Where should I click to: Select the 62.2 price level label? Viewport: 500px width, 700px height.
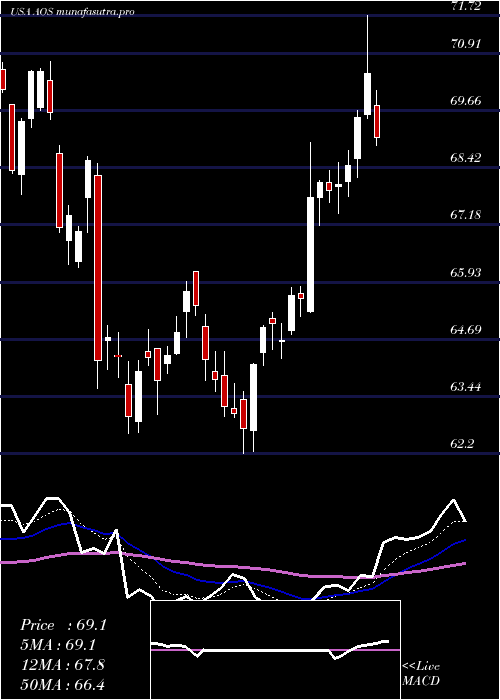[462, 444]
